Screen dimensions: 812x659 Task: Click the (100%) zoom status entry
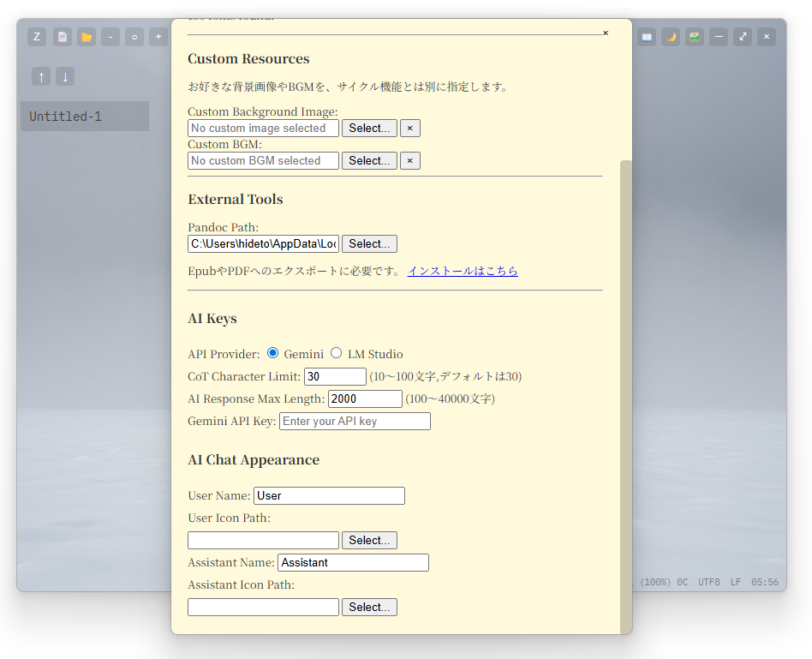[x=655, y=582]
